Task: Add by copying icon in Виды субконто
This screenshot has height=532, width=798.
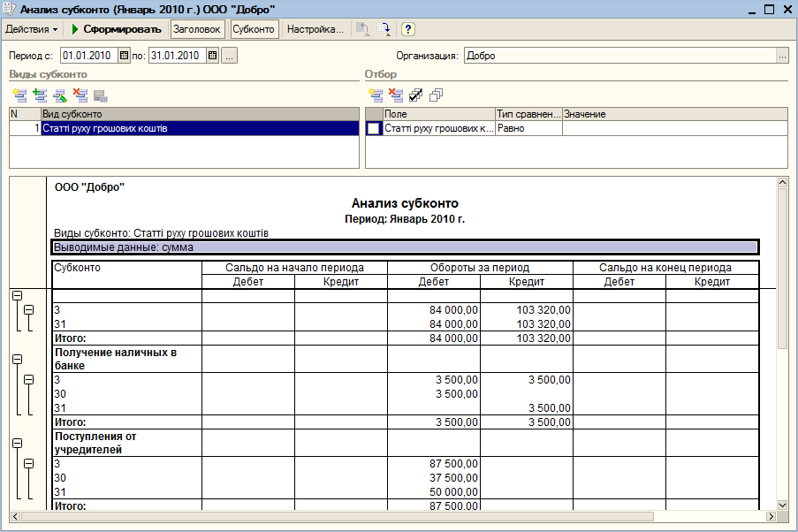Action: (x=40, y=95)
